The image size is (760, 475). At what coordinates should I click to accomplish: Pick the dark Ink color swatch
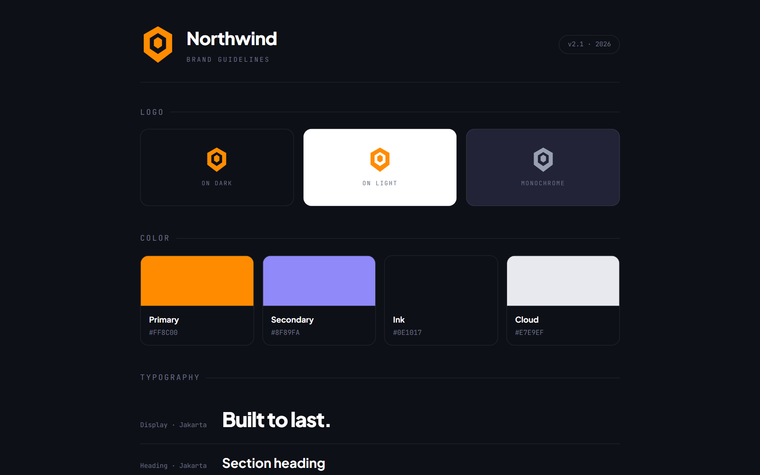[x=441, y=281]
